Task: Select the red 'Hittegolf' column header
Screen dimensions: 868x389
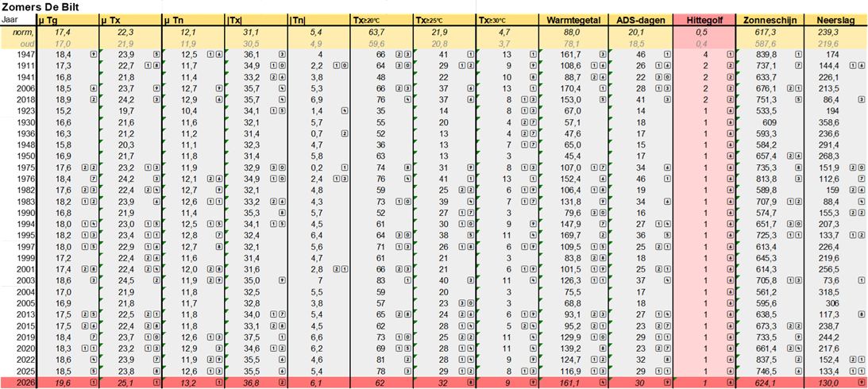Action: pyautogui.click(x=704, y=20)
